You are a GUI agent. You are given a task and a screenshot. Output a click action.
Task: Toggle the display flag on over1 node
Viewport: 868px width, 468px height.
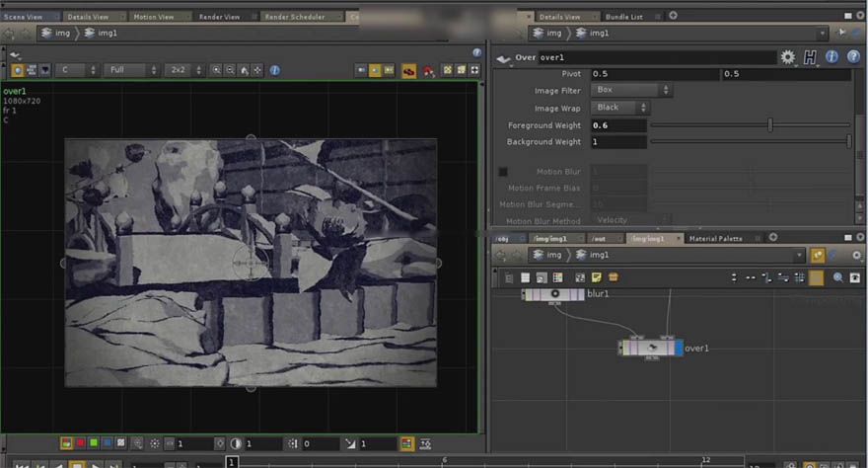tap(679, 348)
